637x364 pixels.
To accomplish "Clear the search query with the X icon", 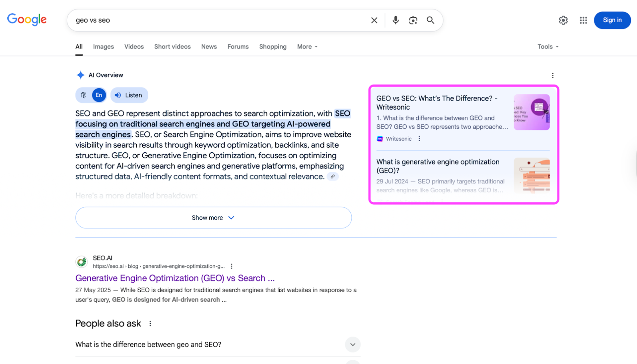I will coord(374,20).
